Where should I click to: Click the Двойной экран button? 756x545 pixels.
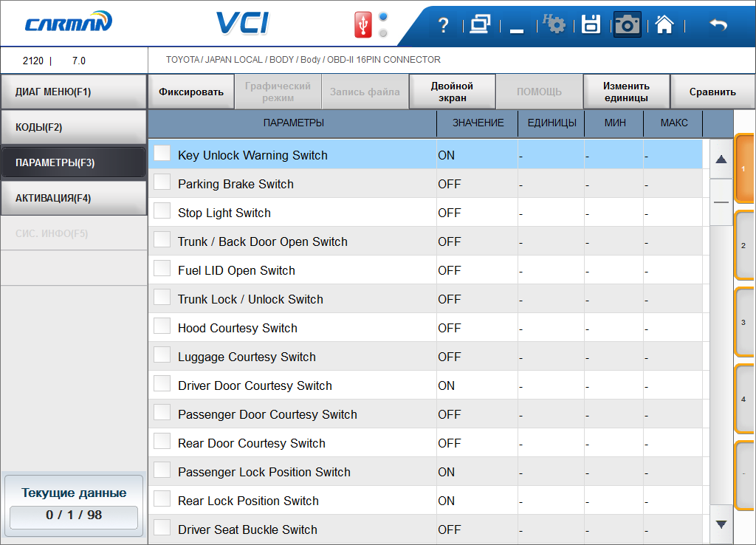coord(452,92)
